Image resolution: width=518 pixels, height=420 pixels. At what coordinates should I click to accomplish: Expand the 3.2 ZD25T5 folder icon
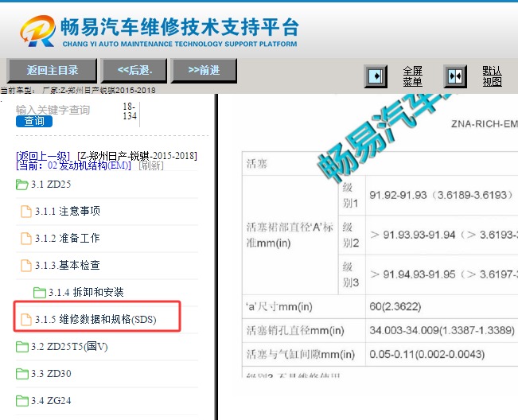22,347
